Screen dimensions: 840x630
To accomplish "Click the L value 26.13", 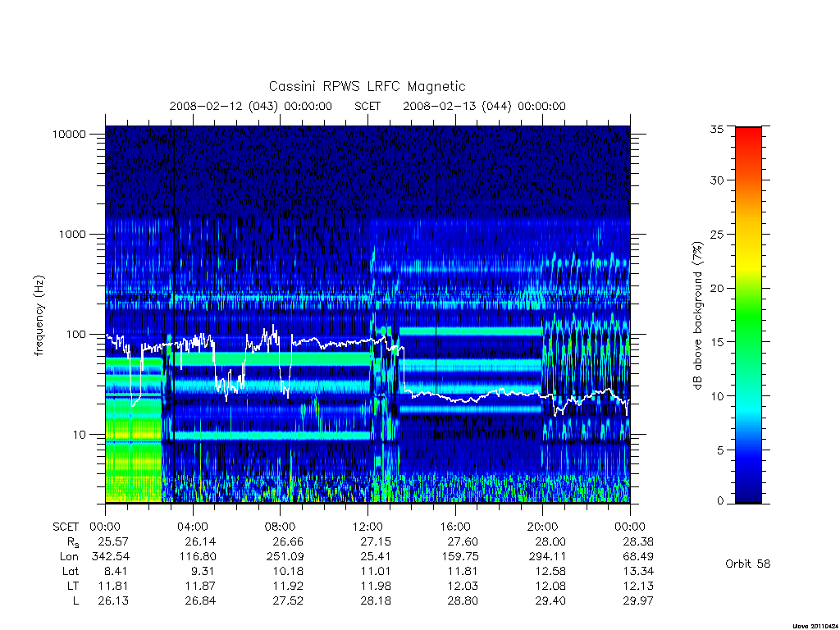I will tap(113, 600).
